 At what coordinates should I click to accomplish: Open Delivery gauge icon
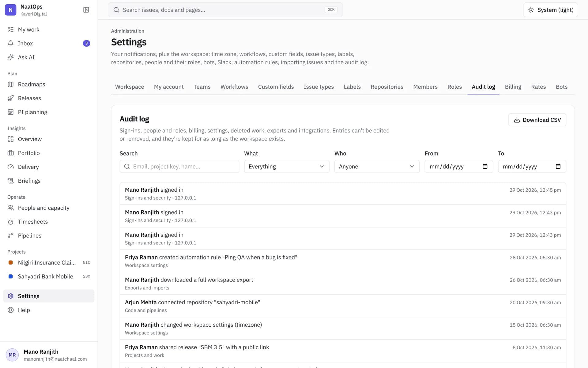pos(11,167)
